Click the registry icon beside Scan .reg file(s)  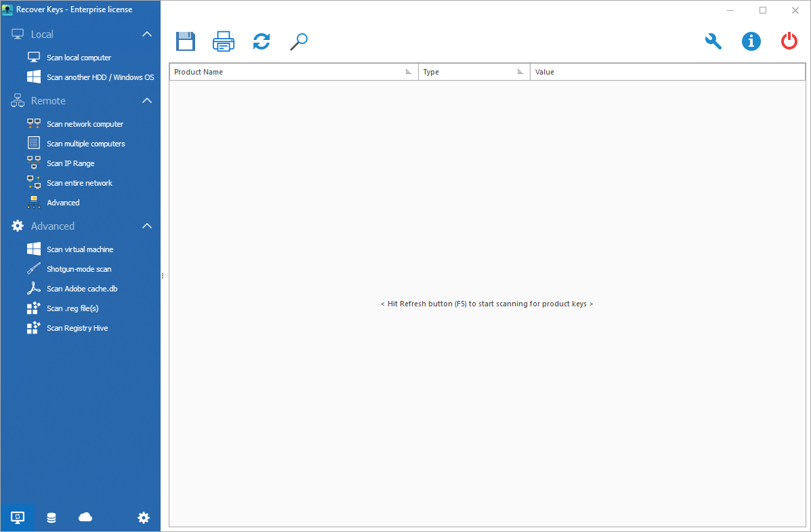(x=34, y=308)
